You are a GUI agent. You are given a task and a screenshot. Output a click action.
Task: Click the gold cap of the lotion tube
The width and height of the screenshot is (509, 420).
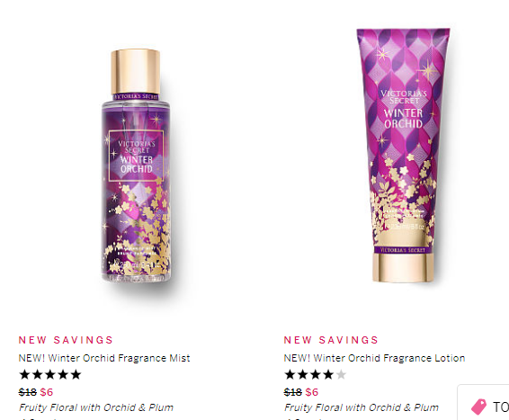(403, 267)
